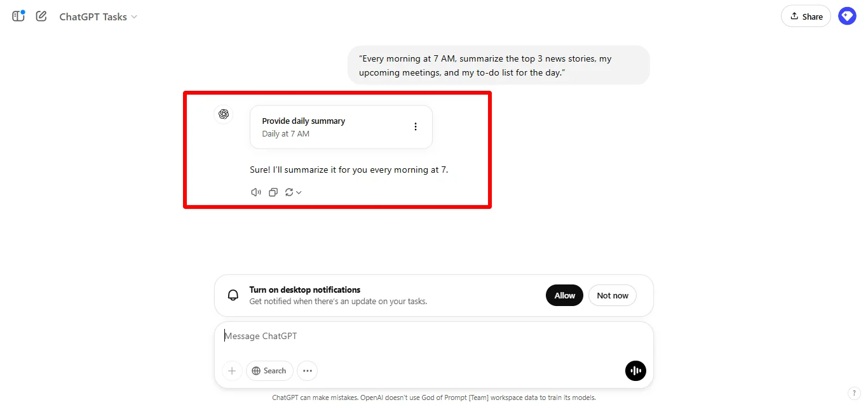Open the ChatGPT Tasks model dropdown
Screen dimensions: 868x407
[98, 17]
